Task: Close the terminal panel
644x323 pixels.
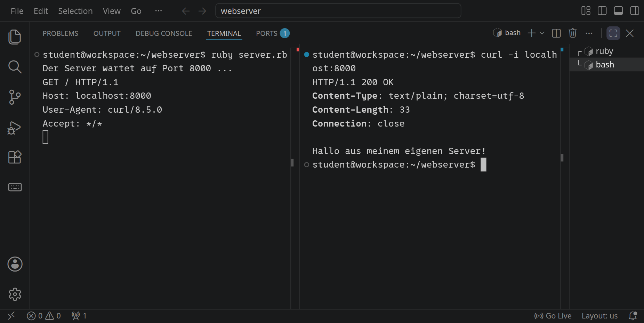Action: coord(630,33)
